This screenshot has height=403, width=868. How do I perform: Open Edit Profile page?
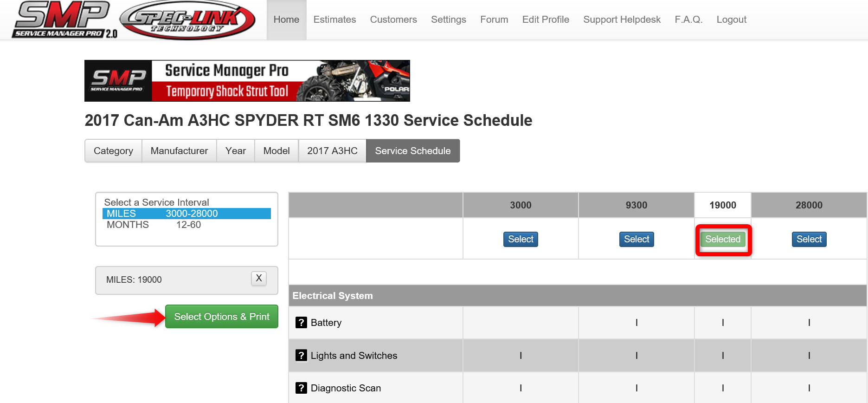click(546, 19)
